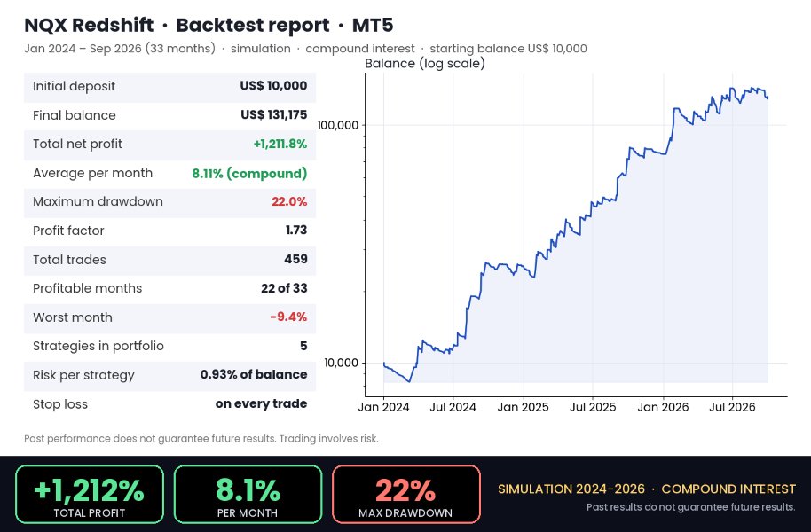Click the Strategies in portfolio row
Screen dimensions: 811x532
pos(169,347)
